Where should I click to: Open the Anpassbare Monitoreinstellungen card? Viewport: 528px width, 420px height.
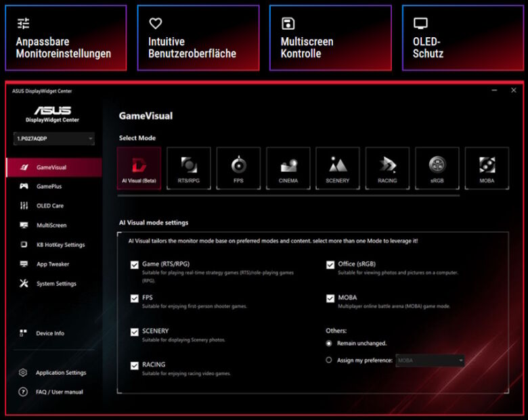point(66,38)
